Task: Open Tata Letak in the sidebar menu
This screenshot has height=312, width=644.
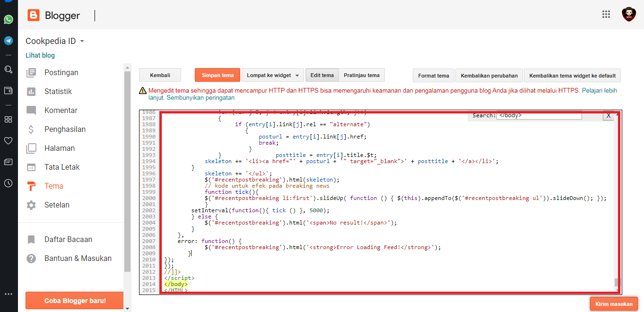Action: coord(62,167)
